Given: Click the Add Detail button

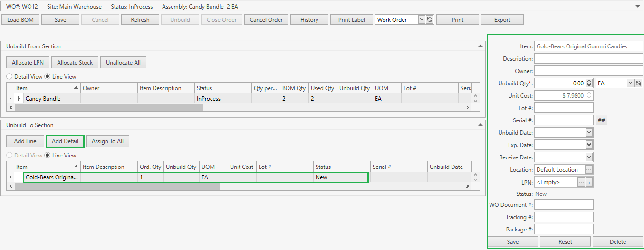Looking at the screenshot, I should pos(65,141).
